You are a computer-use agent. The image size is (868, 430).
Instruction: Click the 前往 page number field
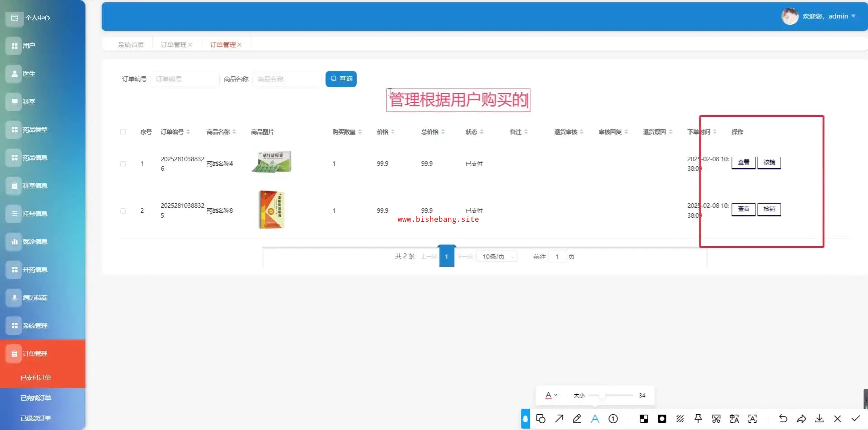coord(557,257)
